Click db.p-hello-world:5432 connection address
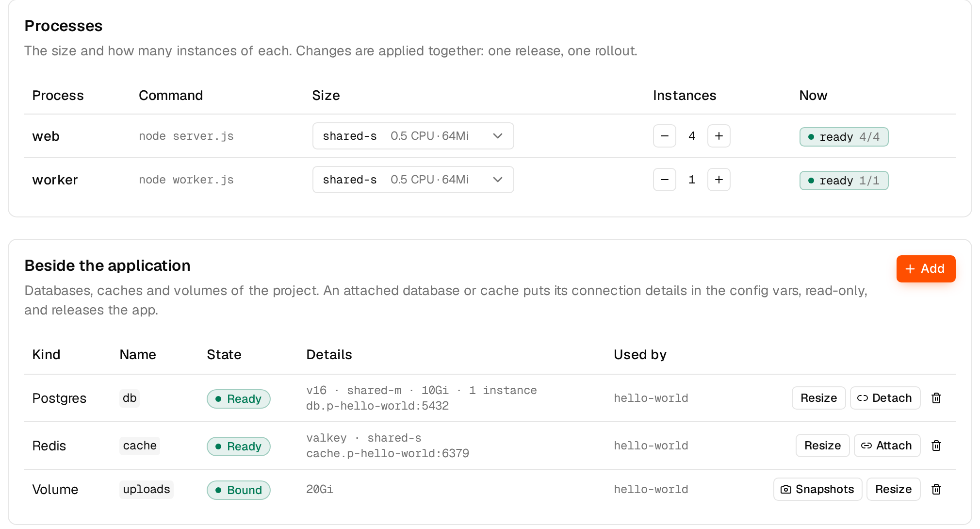This screenshot has height=529, width=980. [x=377, y=406]
